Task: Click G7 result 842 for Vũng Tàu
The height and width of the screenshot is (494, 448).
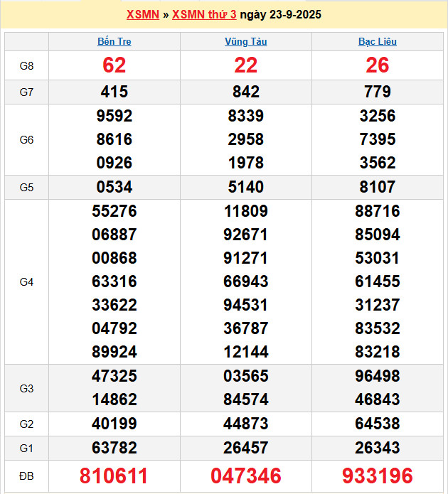Action: pos(245,92)
